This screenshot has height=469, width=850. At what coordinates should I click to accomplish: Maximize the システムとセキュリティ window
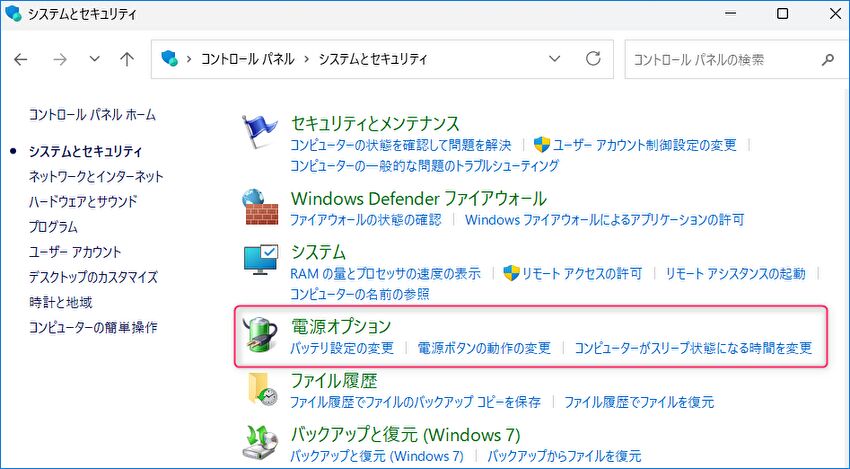(782, 14)
